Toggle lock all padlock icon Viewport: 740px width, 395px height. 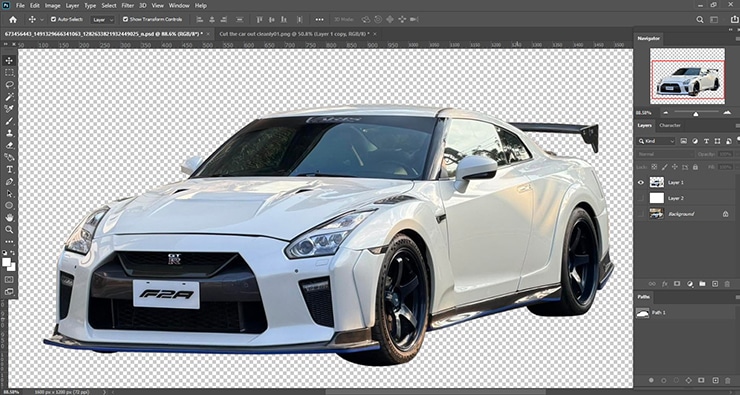694,167
